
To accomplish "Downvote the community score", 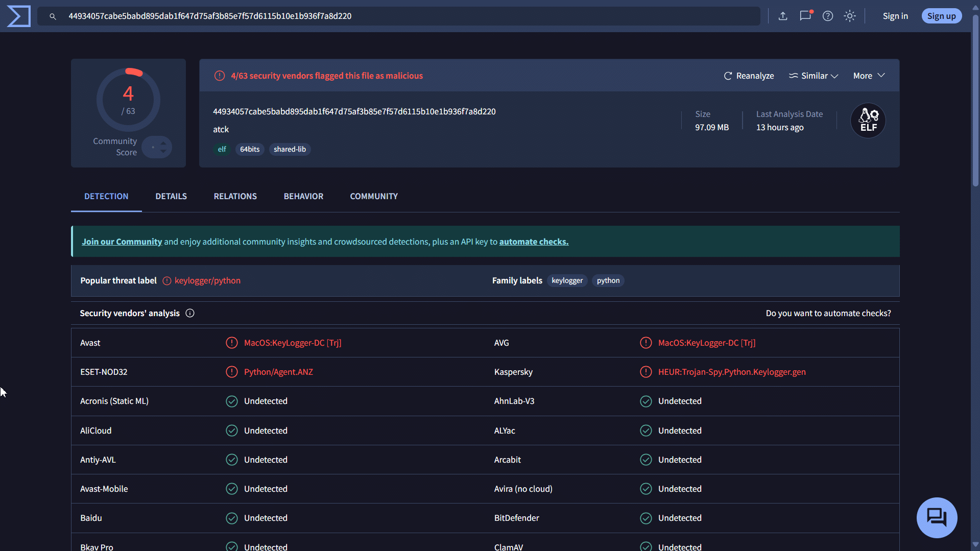I will point(162,151).
